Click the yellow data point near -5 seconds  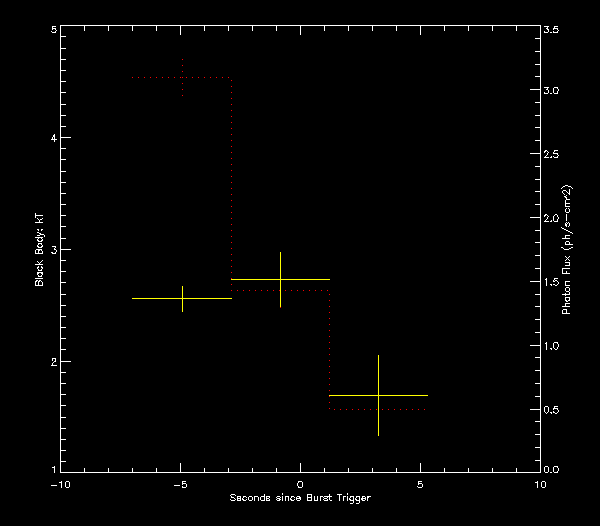pyautogui.click(x=182, y=298)
